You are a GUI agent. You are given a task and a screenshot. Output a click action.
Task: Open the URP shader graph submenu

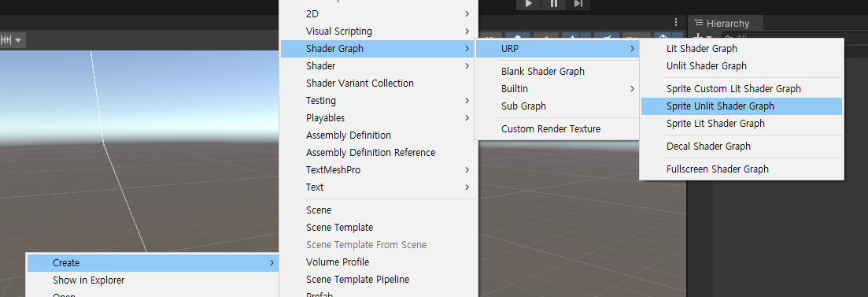pyautogui.click(x=557, y=49)
